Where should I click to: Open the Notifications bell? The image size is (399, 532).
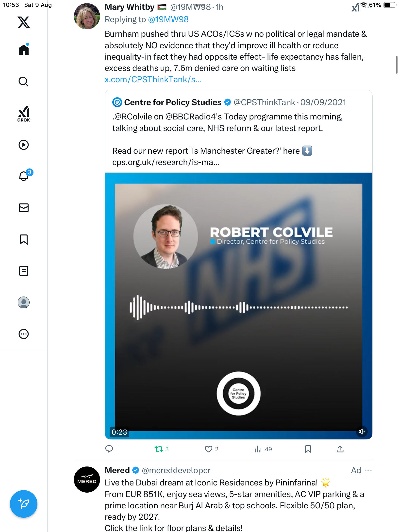click(x=24, y=176)
